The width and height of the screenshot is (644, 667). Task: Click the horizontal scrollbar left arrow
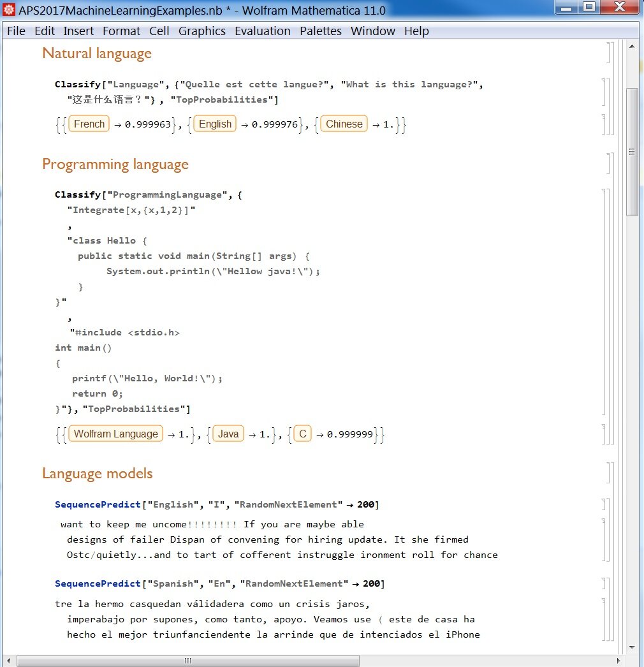[x=8, y=661]
